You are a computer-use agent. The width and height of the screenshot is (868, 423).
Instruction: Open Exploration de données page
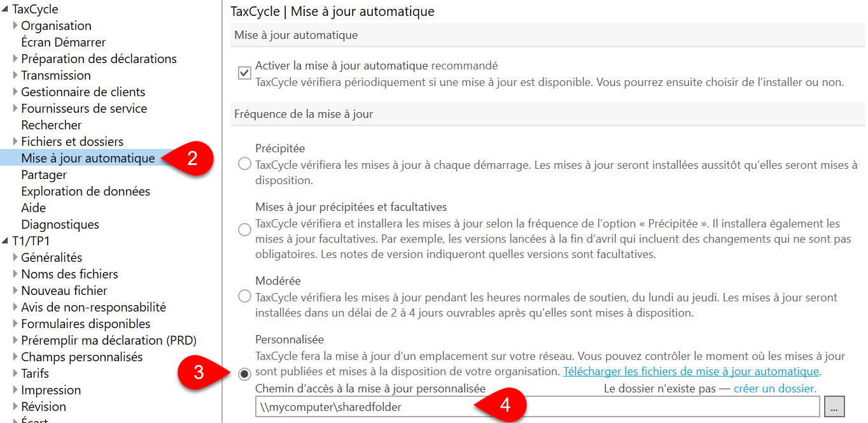[x=86, y=191]
